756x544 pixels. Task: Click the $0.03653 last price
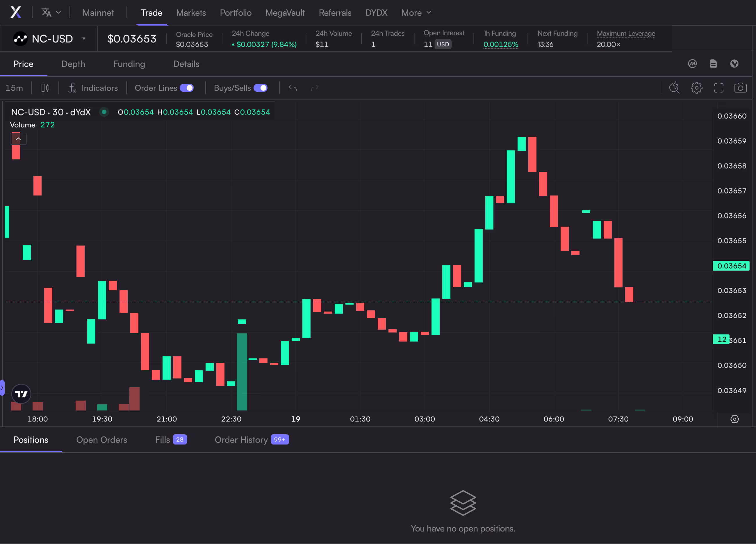point(132,39)
